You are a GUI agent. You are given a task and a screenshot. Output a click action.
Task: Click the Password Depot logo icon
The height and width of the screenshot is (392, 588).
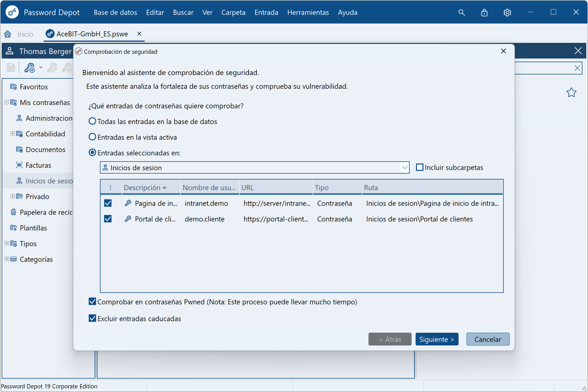tap(12, 12)
